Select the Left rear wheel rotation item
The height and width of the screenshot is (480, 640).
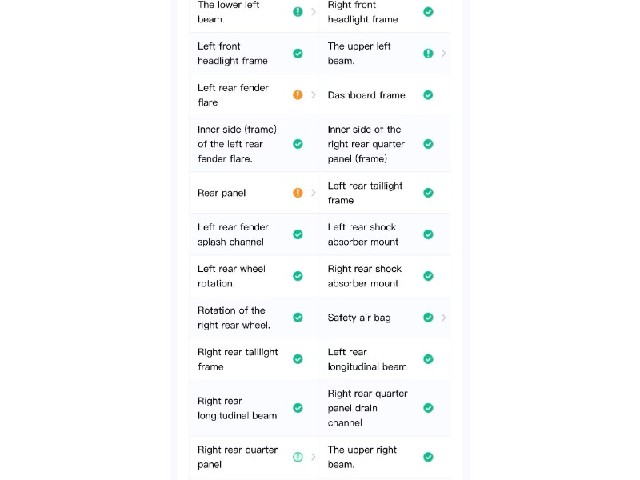(x=231, y=276)
